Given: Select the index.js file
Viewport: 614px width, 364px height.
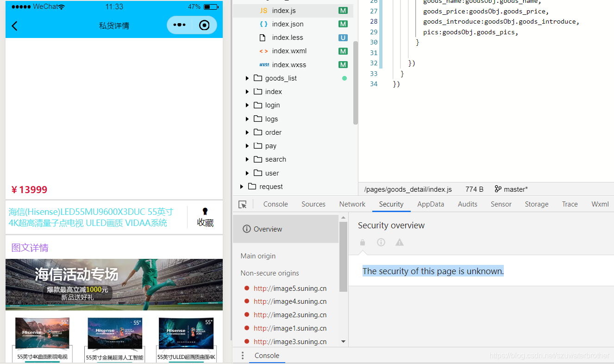Looking at the screenshot, I should click(293, 11).
